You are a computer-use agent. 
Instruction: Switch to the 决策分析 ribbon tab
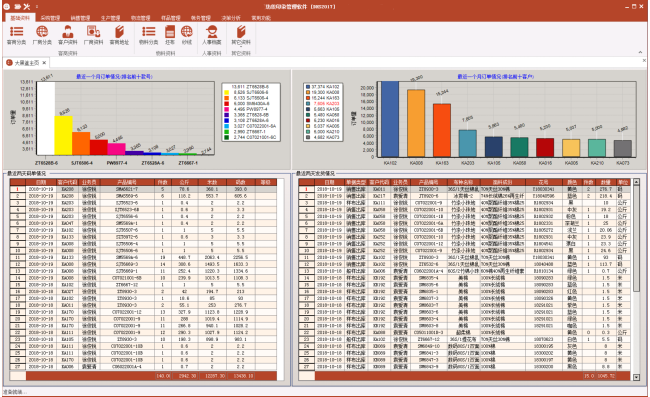pos(231,18)
